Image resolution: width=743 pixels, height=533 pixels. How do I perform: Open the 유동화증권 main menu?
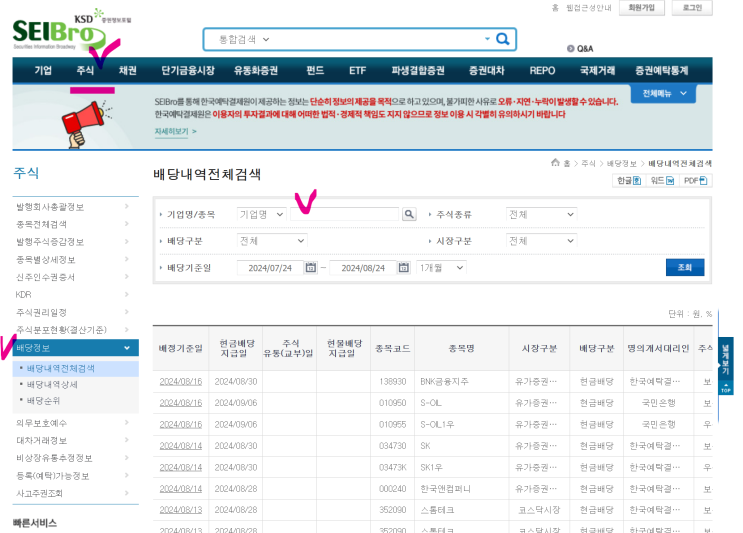256,71
